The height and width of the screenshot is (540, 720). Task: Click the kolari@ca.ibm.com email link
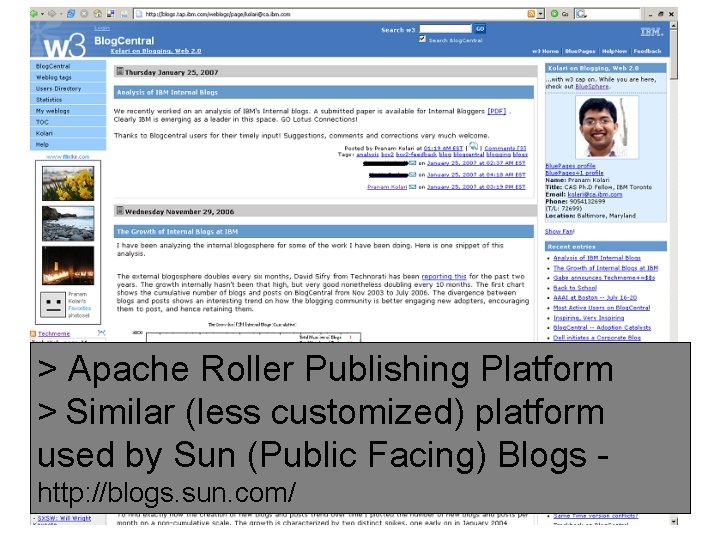coord(595,194)
